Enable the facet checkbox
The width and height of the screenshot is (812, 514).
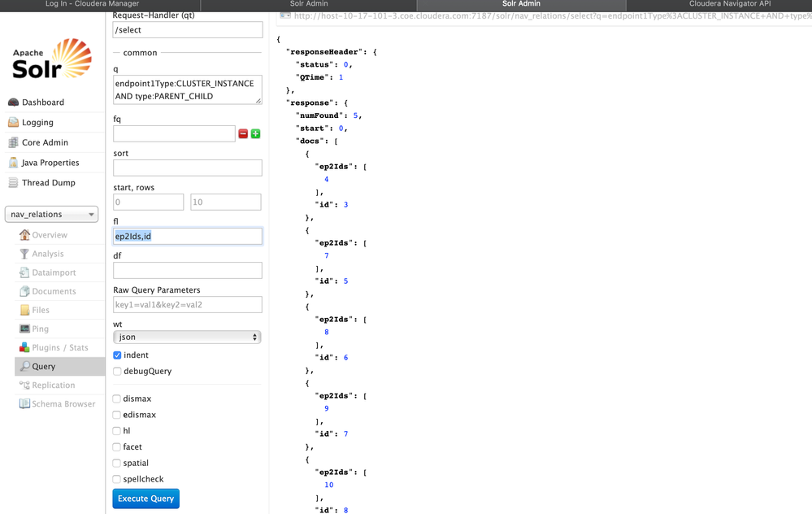coord(117,447)
